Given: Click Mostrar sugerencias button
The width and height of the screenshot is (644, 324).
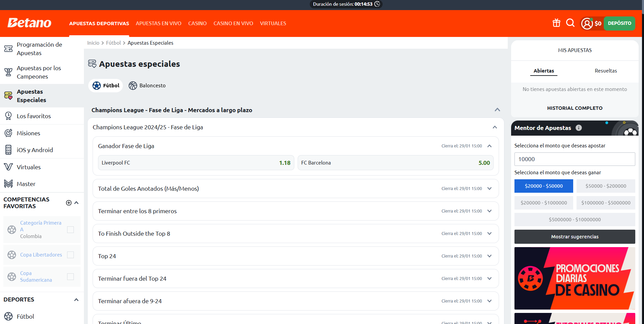Looking at the screenshot, I should pyautogui.click(x=575, y=237).
